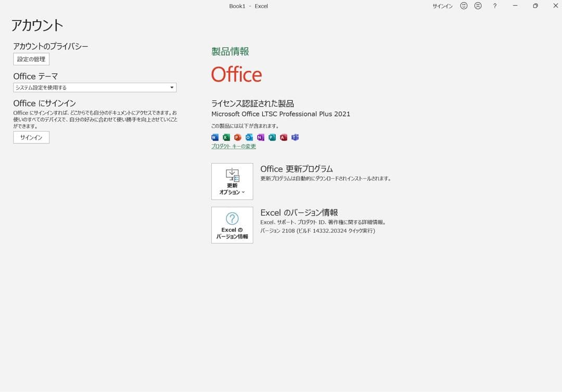Open the Office テーマ dropdown
The height and width of the screenshot is (392, 562).
[x=95, y=87]
